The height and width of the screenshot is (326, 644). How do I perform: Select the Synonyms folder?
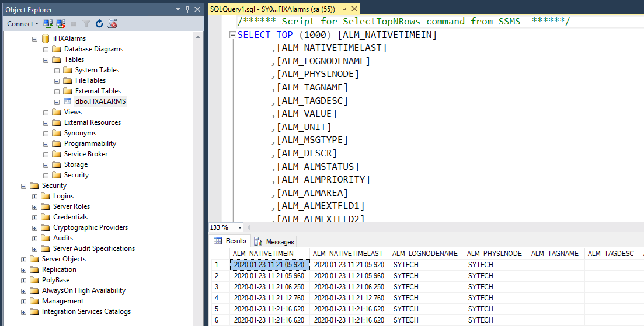click(x=80, y=133)
